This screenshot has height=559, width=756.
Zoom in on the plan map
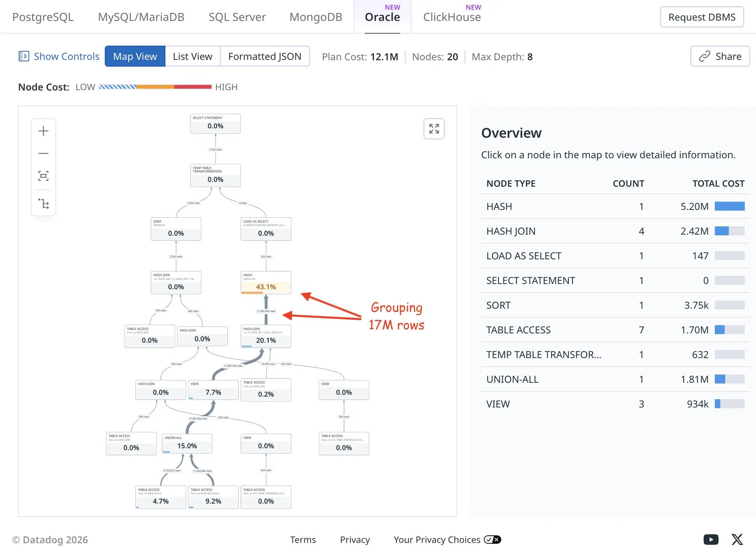point(43,131)
